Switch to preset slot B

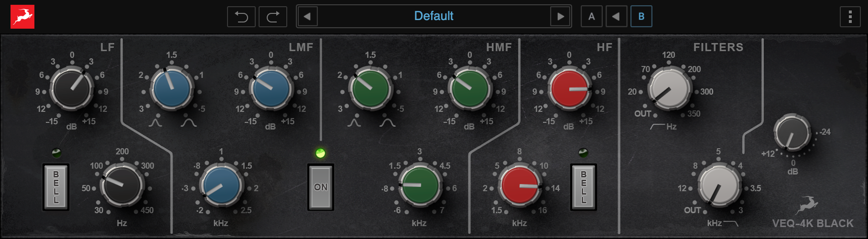(x=641, y=17)
